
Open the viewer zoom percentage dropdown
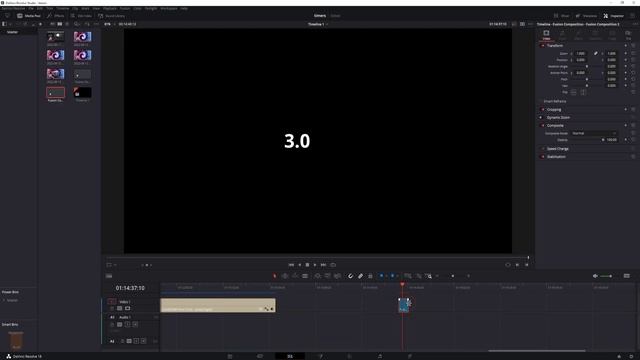109,24
